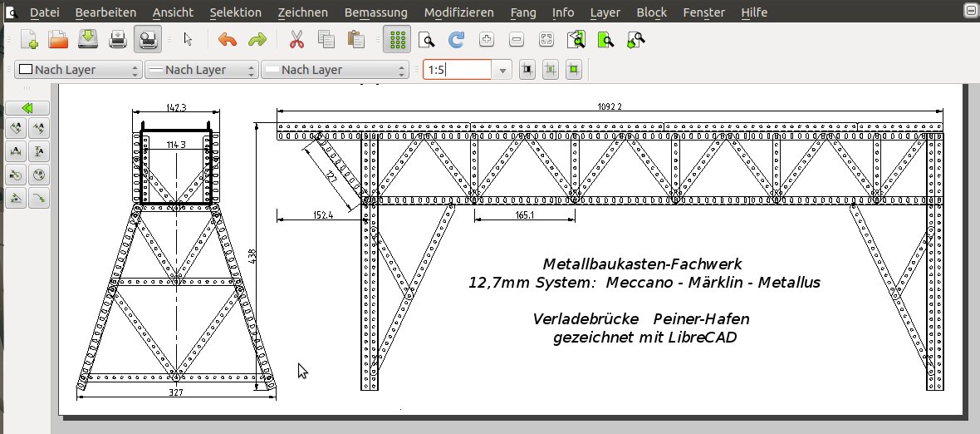Select the leader arrow tool

point(39,198)
